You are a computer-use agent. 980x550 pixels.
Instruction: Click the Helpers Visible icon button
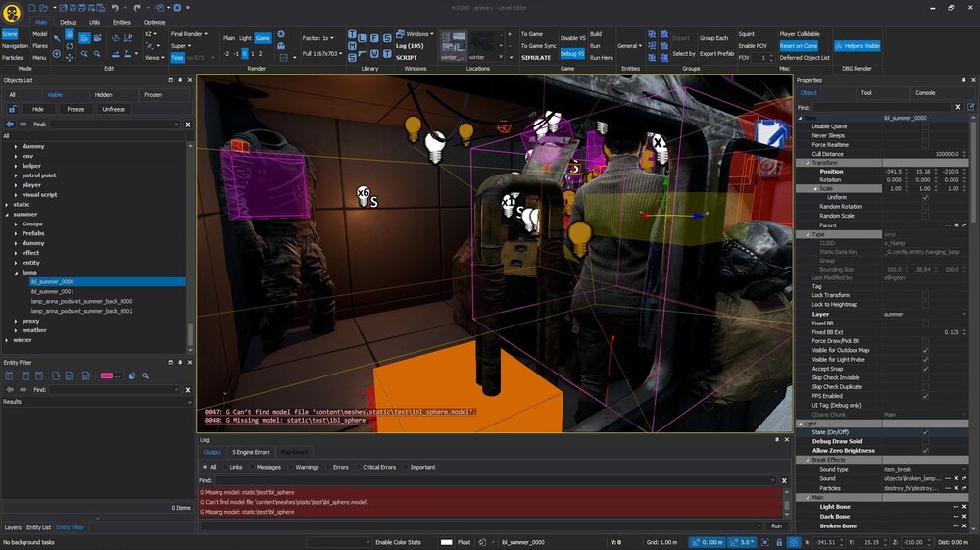(x=857, y=45)
